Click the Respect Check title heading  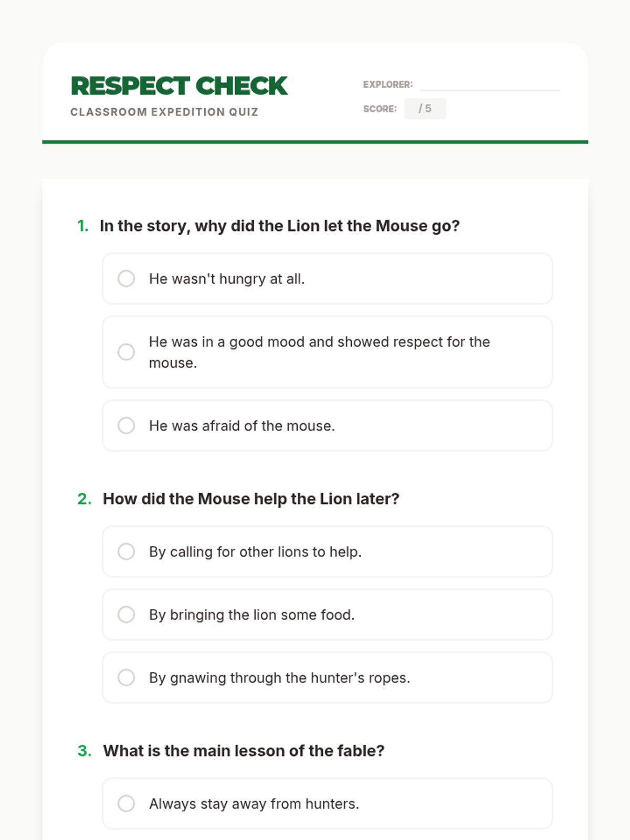tap(179, 86)
